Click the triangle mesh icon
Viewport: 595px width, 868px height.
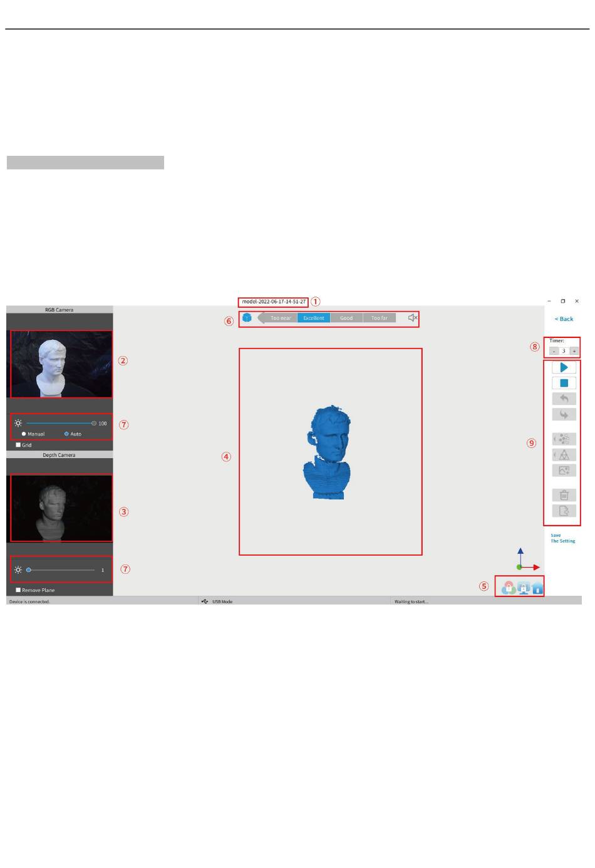[x=564, y=455]
